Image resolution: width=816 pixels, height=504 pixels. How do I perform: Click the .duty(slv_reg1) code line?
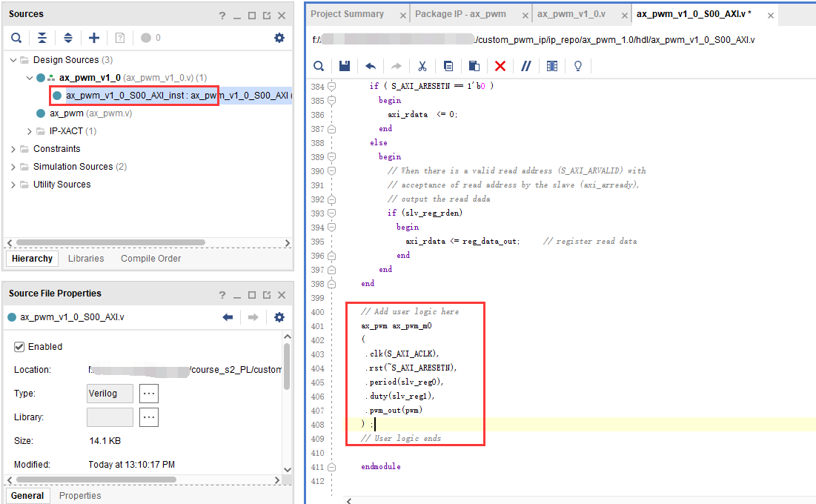(399, 397)
